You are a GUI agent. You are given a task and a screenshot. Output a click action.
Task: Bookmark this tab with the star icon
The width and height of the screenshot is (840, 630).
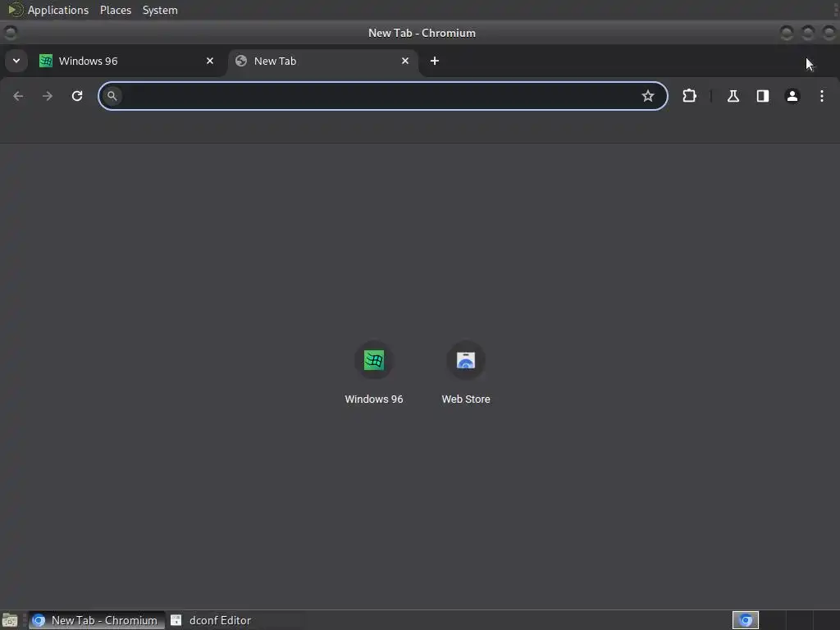click(648, 96)
